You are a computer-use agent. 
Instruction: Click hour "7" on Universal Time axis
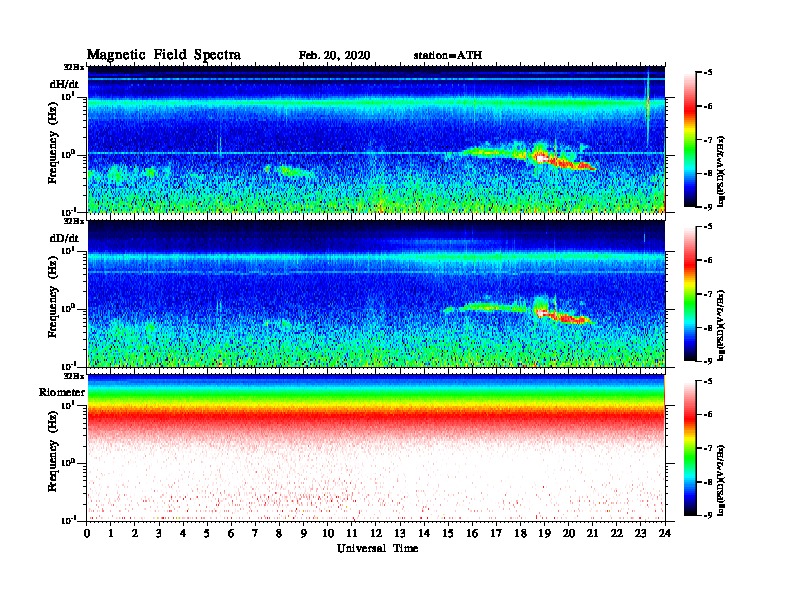coord(255,533)
